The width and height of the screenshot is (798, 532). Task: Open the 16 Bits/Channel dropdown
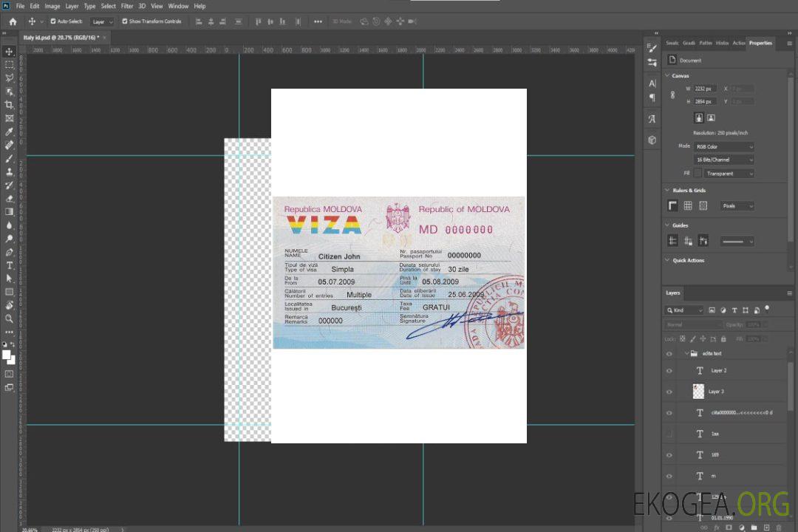coord(723,160)
